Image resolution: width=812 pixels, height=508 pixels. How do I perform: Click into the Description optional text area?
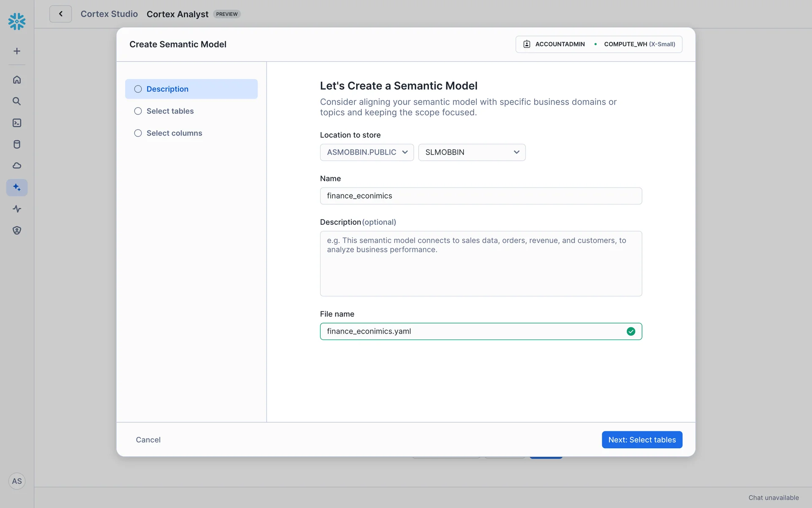tap(480, 263)
